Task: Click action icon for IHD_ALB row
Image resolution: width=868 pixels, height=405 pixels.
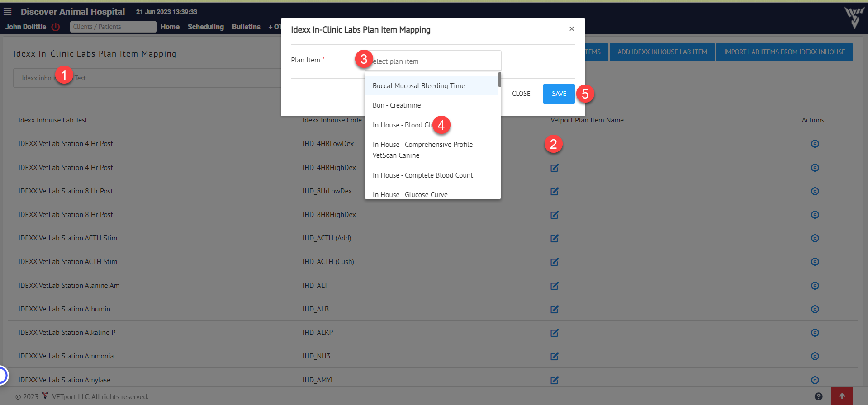Action: (815, 309)
